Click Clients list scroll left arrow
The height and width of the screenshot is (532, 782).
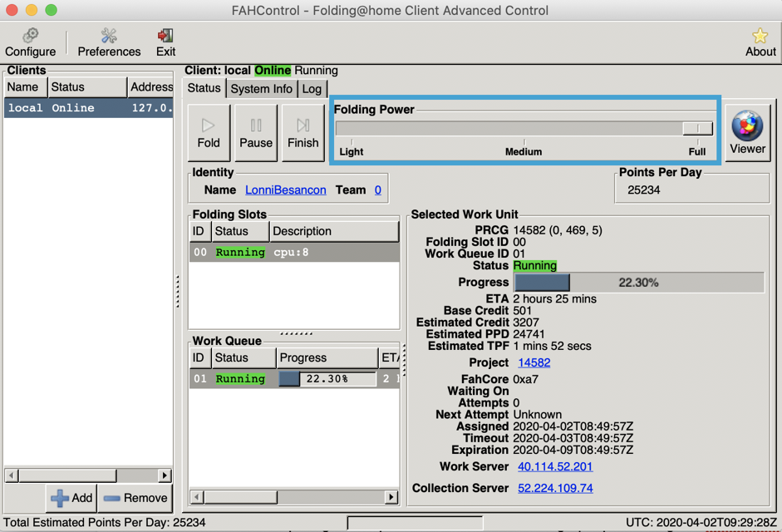(11, 475)
